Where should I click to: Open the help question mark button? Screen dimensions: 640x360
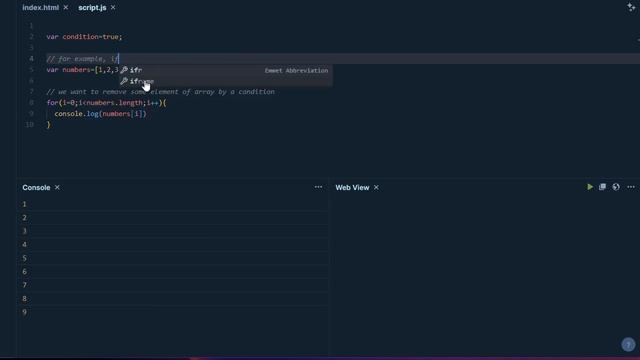(x=628, y=344)
